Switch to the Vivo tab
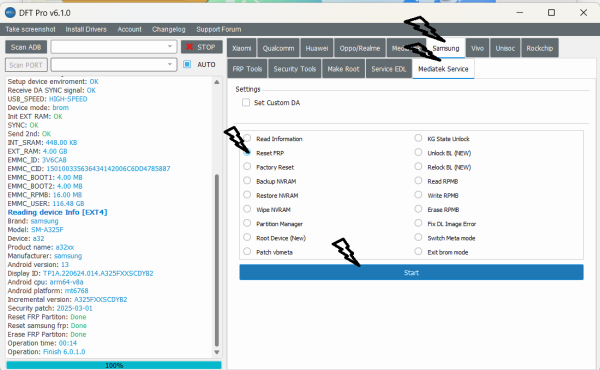Image resolution: width=600 pixels, height=370 pixels. (477, 48)
